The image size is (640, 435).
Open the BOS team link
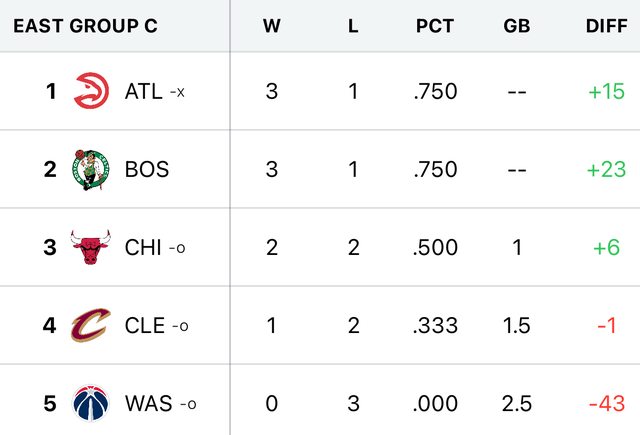[x=146, y=169]
